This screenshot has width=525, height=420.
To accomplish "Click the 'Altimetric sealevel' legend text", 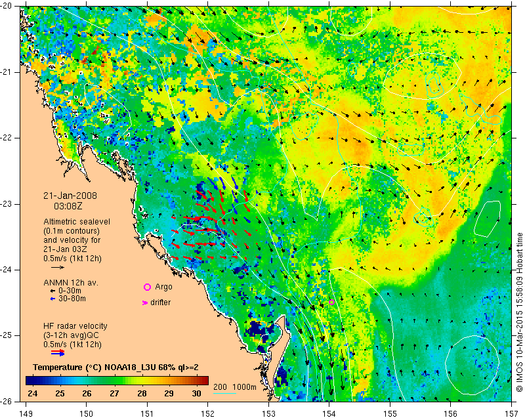I will pyautogui.click(x=77, y=222).
